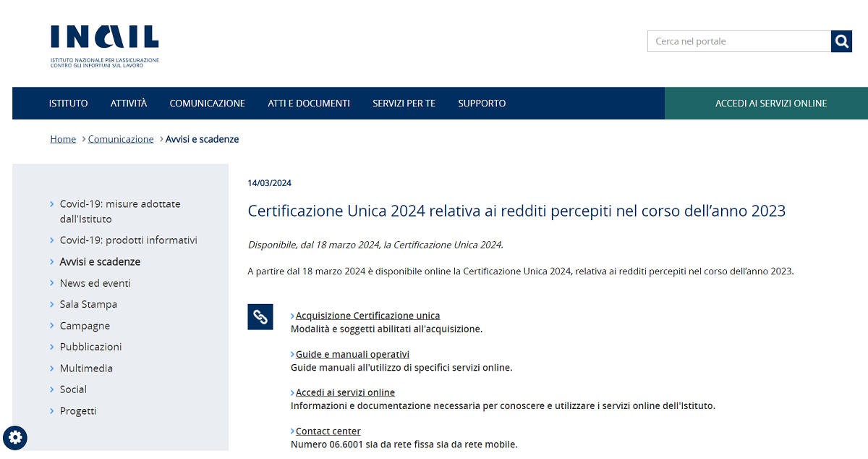
Task: Focus the 'Cerca nel portale' search field
Action: 739,41
